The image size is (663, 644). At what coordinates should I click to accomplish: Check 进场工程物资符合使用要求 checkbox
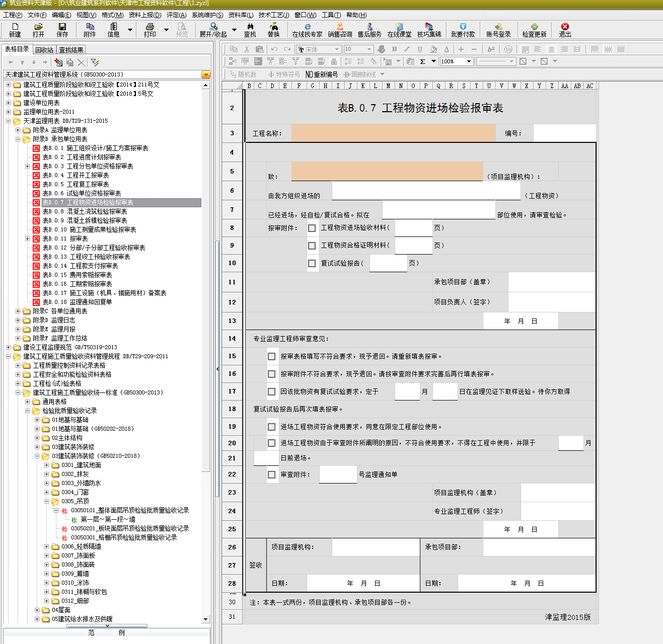272,427
